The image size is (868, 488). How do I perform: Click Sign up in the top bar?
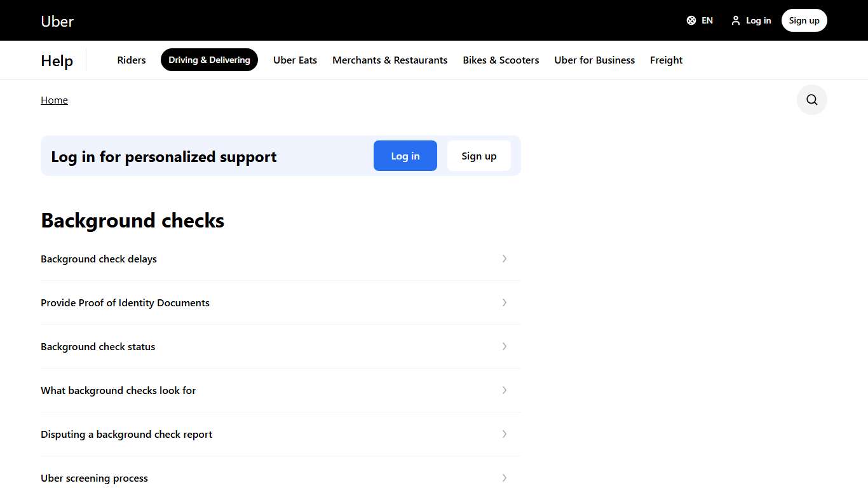[804, 20]
